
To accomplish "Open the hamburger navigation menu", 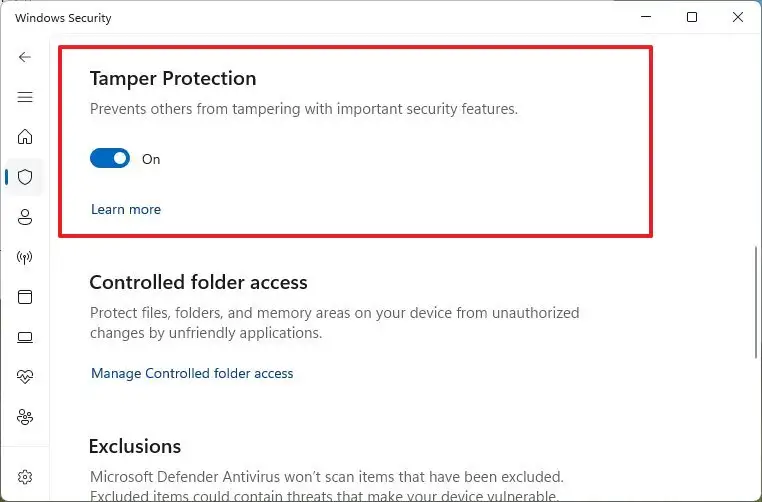I will [x=25, y=97].
